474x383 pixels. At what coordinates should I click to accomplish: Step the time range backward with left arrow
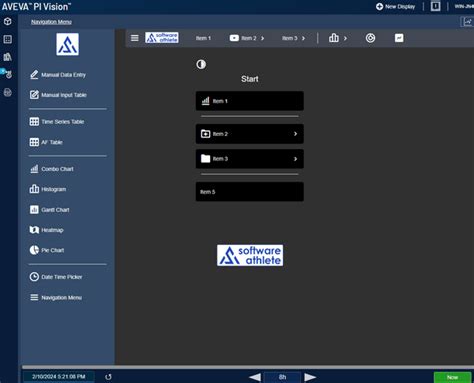tap(255, 377)
